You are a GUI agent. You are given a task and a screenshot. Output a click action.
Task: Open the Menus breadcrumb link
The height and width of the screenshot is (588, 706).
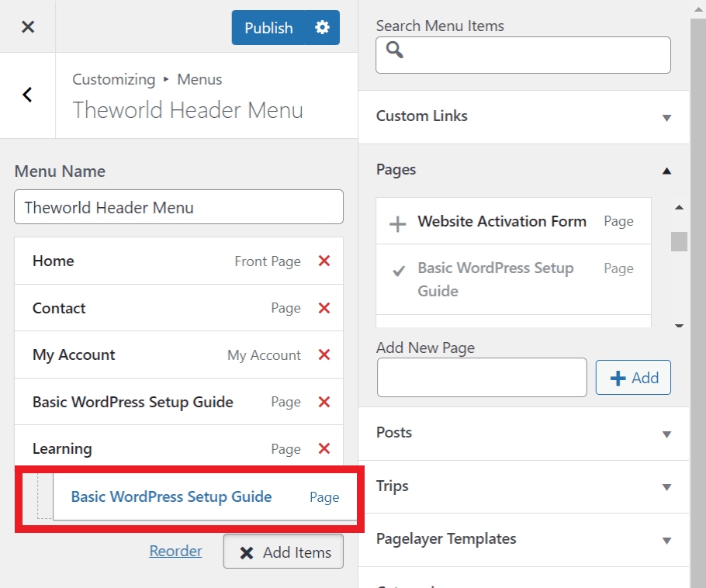pos(199,79)
